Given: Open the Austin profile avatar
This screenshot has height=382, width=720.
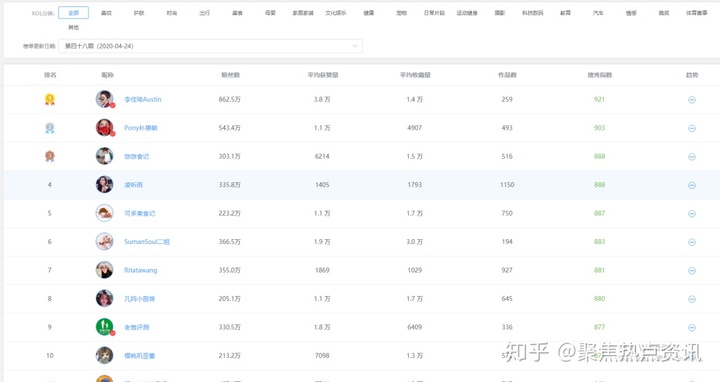Looking at the screenshot, I should (x=105, y=99).
